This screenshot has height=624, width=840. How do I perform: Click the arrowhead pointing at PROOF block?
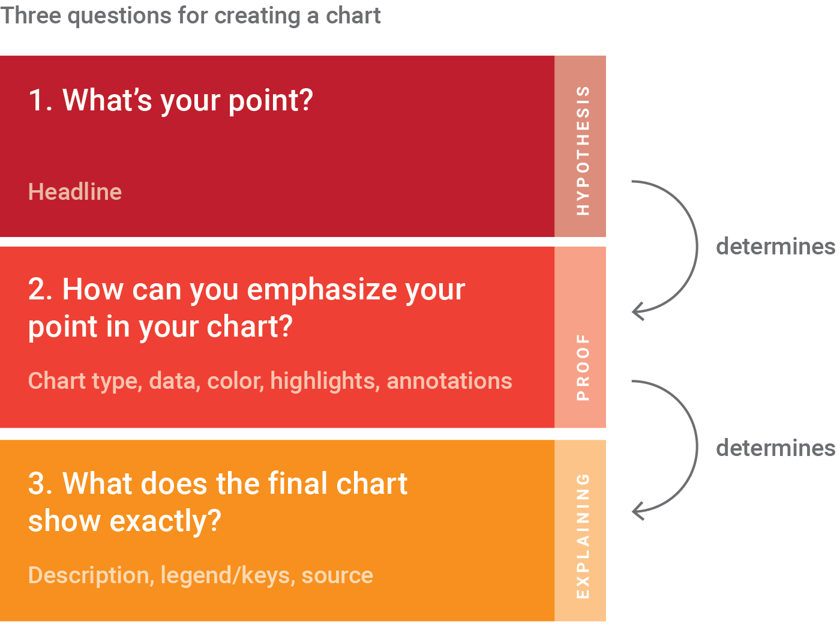638,311
